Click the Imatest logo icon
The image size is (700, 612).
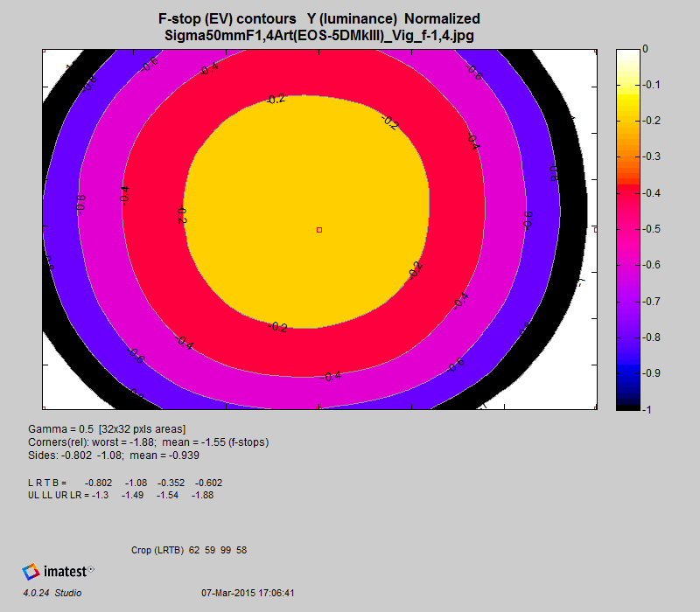tap(31, 572)
